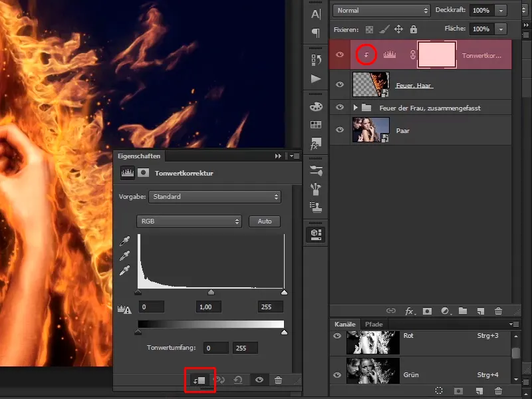Toggle adjustment layer visibility in Eigenschaften

(259, 380)
